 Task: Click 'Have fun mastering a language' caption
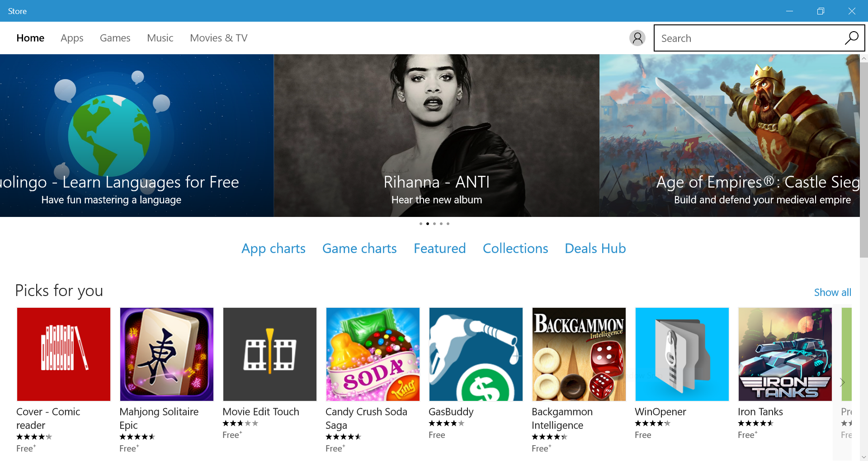coord(111,200)
